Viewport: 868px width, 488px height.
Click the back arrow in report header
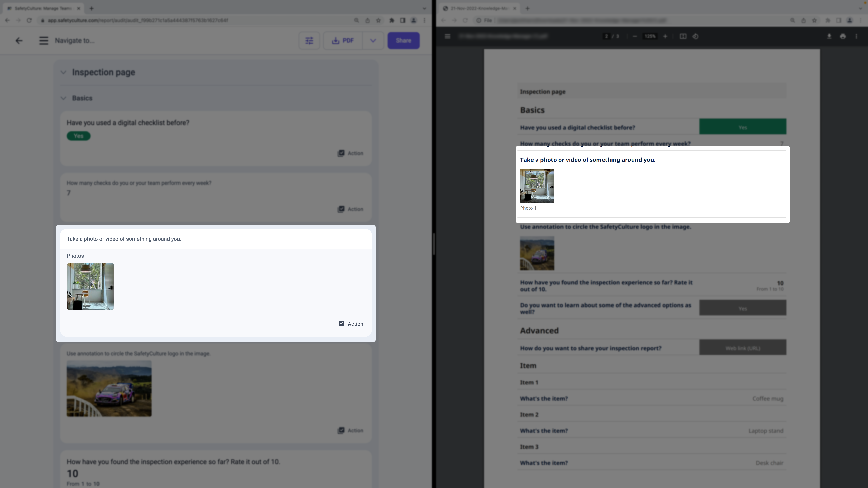pos(19,41)
